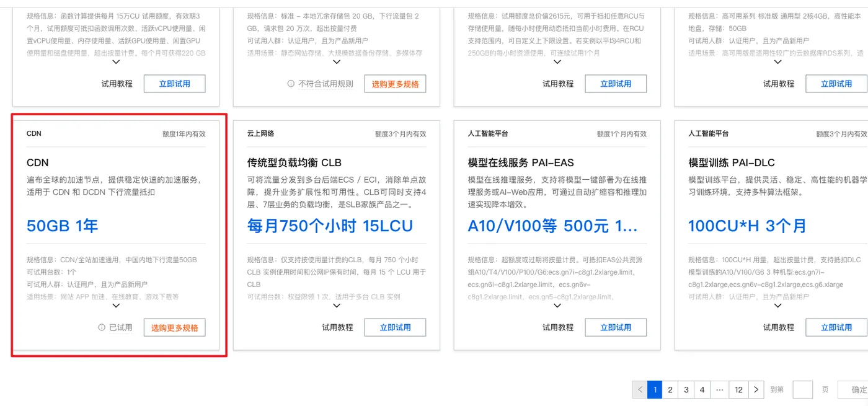This screenshot has width=868, height=406.
Task: Click 选购更多规格 in CDN card
Action: click(175, 327)
